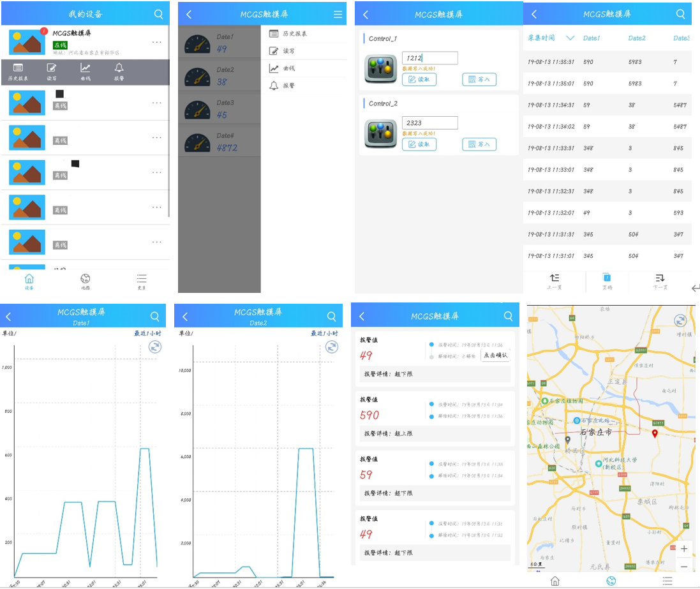Go back from the gauge side-menu screen
This screenshot has height=589, width=700.
pyautogui.click(x=189, y=14)
